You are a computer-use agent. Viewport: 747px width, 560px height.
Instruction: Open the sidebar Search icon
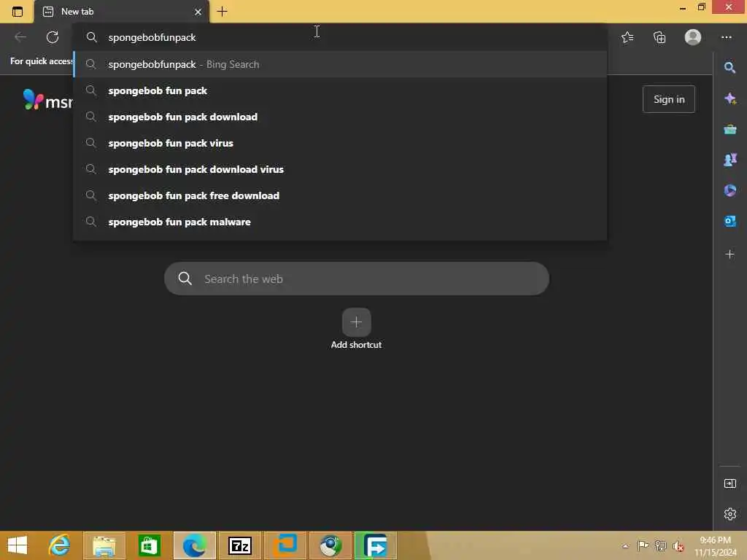[729, 68]
